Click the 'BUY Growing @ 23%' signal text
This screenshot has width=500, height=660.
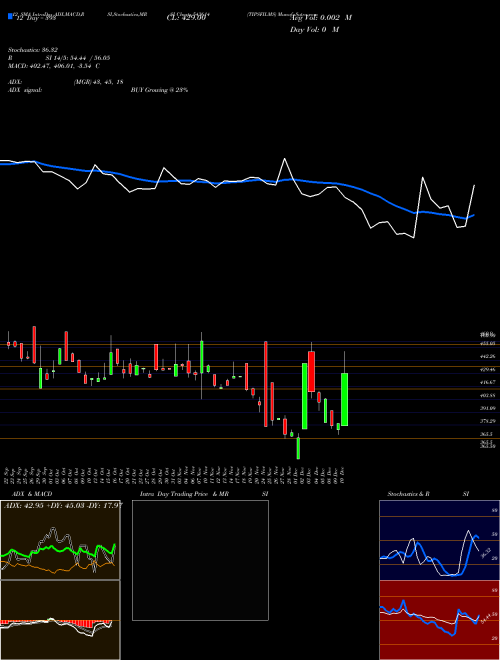point(159,90)
